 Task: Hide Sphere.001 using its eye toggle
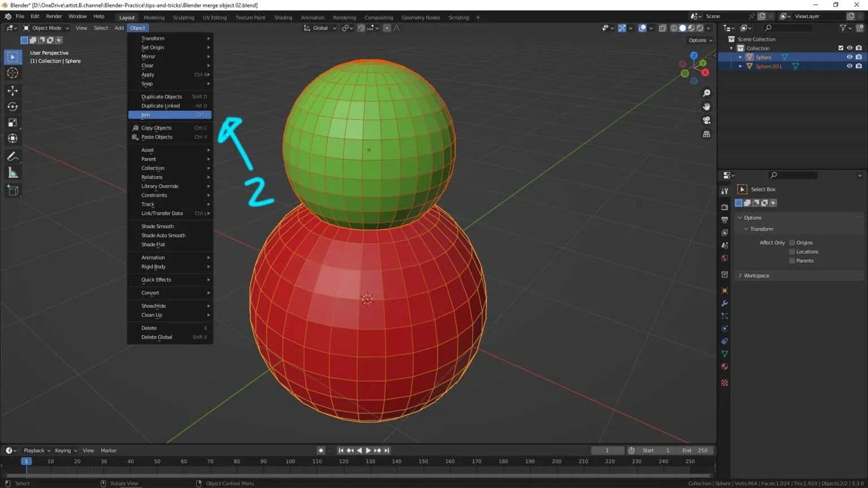click(x=849, y=66)
